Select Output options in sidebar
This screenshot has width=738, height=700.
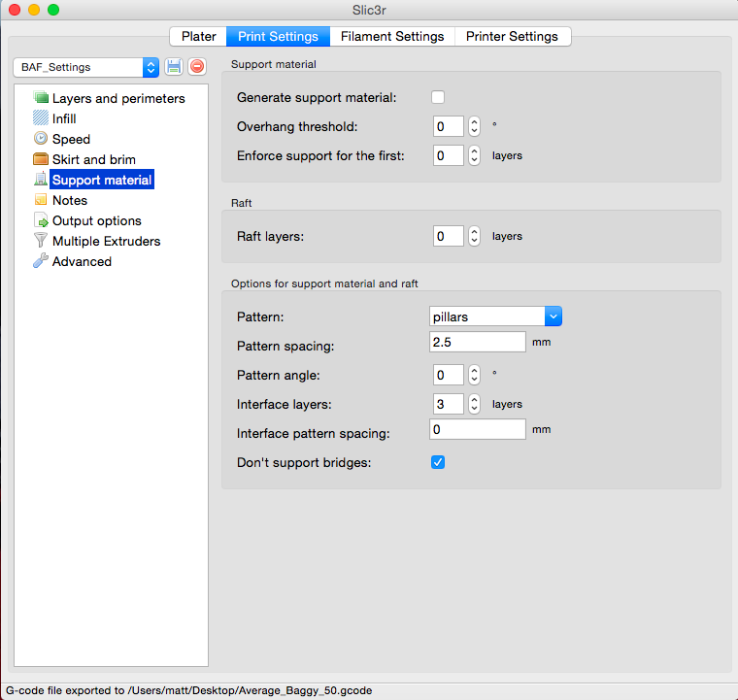pos(96,220)
